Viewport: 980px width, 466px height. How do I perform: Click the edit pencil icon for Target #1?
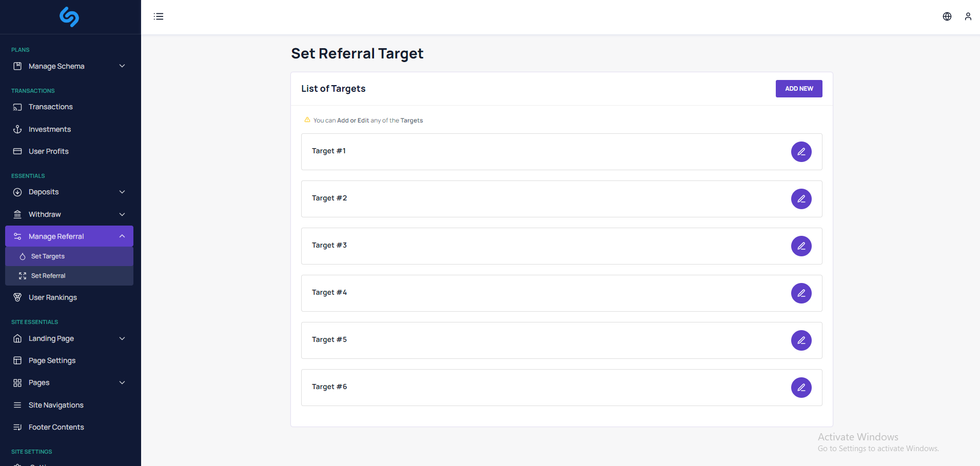pyautogui.click(x=801, y=152)
